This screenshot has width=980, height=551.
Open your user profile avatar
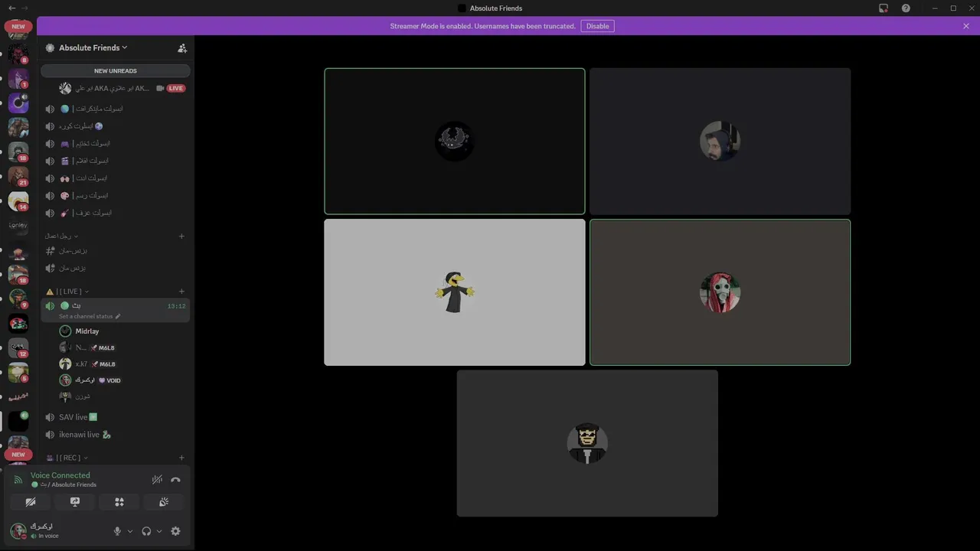18,531
